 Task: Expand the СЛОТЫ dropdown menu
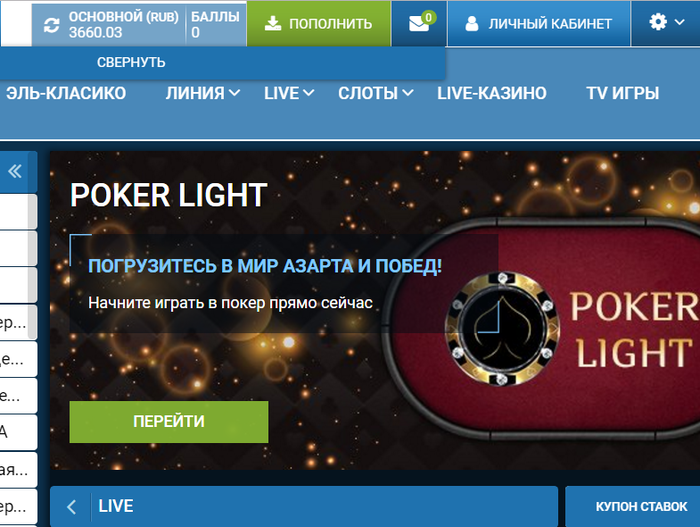(375, 93)
